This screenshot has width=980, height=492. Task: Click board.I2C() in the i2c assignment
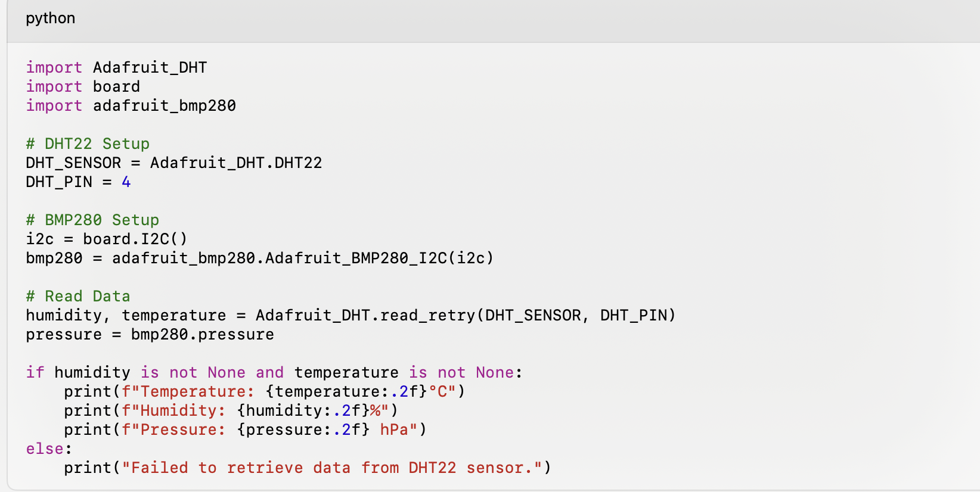click(135, 239)
